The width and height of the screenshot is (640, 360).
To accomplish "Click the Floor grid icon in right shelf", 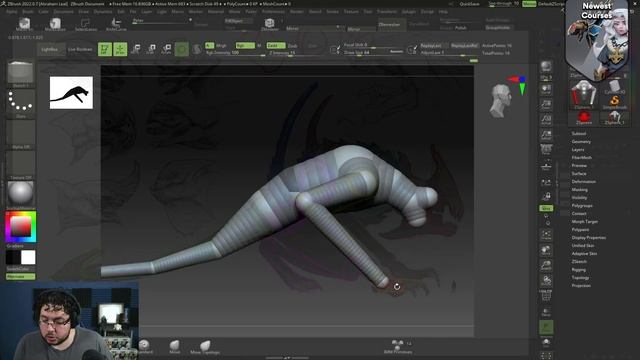I will [x=546, y=167].
